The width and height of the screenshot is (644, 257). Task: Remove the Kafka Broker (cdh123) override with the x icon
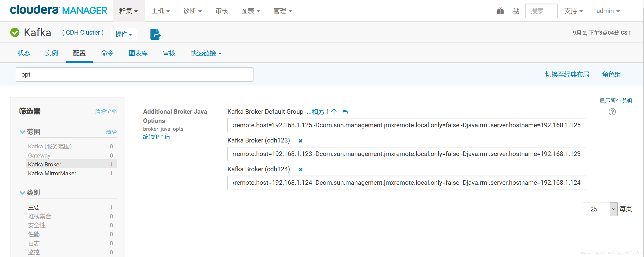click(300, 140)
